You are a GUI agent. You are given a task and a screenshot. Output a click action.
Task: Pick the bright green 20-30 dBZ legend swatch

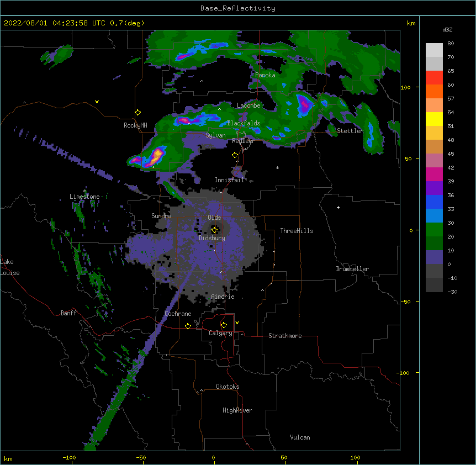(x=434, y=230)
